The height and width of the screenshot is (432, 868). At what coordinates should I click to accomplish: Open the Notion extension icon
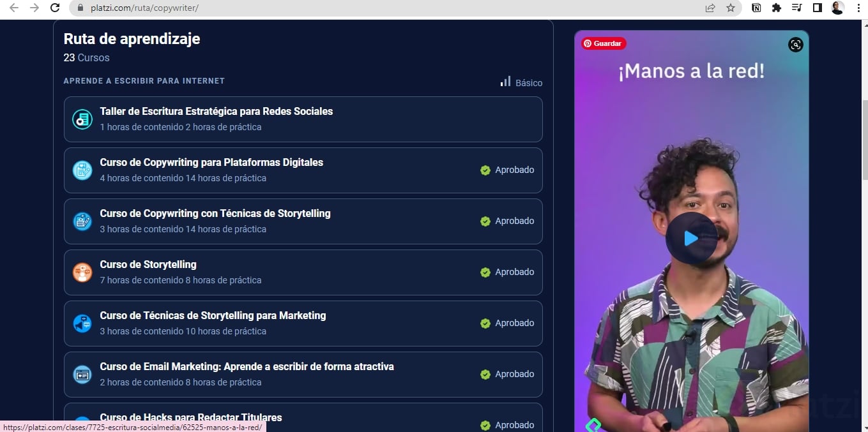756,8
